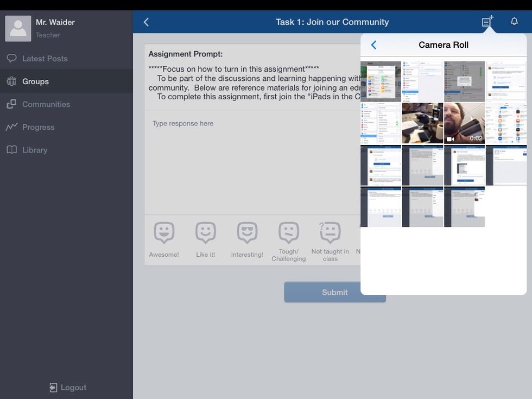Select the Awesome! reaction face
This screenshot has width=532, height=399.
[x=164, y=233]
